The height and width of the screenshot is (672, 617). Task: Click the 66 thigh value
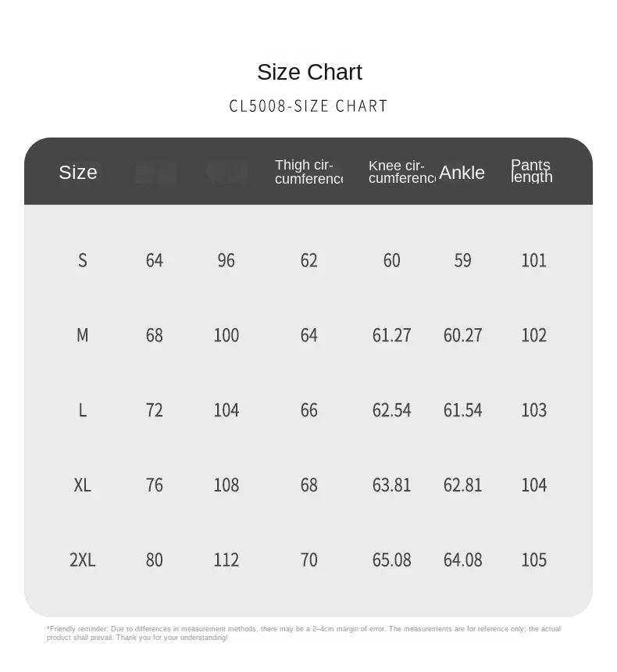pos(309,410)
